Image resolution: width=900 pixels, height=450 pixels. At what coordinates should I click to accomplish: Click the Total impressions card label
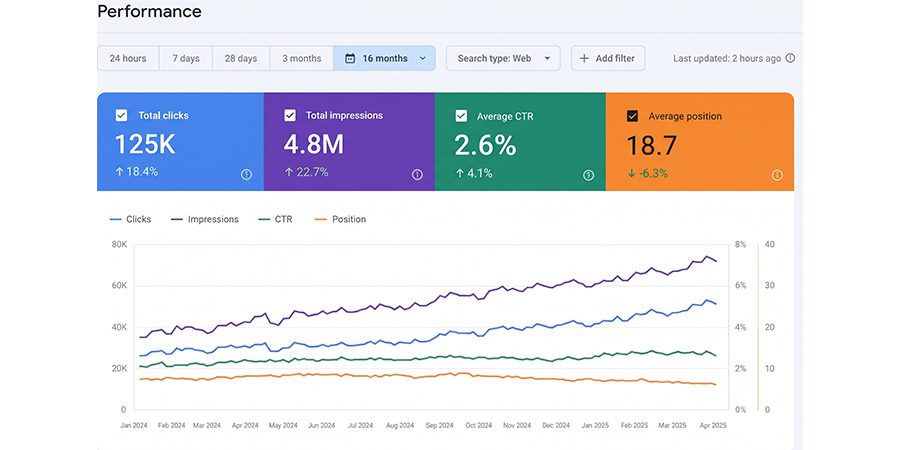344,115
